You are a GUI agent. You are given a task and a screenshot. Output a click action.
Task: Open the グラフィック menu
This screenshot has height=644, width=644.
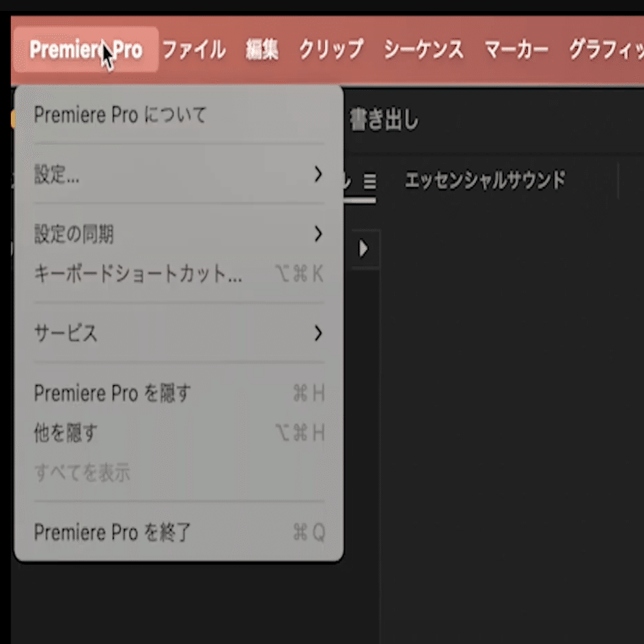[x=606, y=50]
